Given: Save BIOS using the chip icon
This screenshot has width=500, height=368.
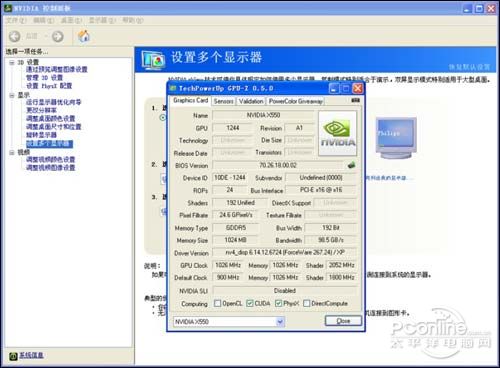Looking at the screenshot, I should click(351, 165).
